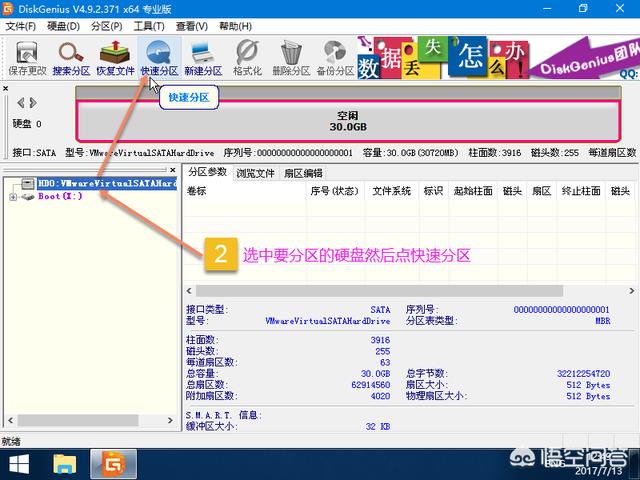This screenshot has height=480, width=640.
Task: Click the Boot(X:) drive icon
Action: 28,197
